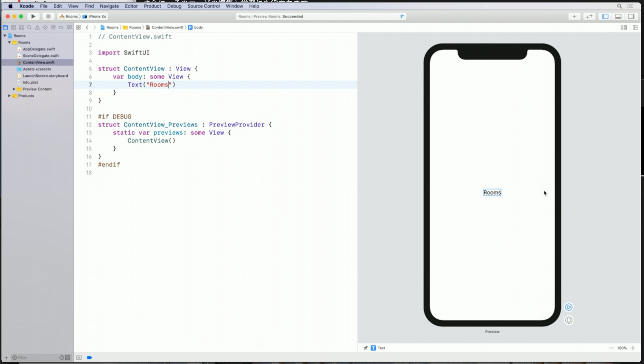Pin the preview with the pin icon
This screenshot has height=364, width=644.
click(365, 348)
